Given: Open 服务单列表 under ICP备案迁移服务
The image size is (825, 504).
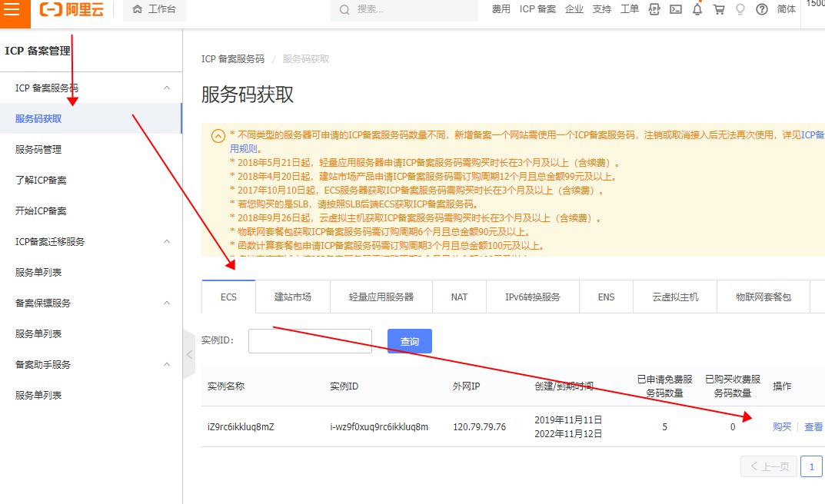Looking at the screenshot, I should (x=38, y=273).
